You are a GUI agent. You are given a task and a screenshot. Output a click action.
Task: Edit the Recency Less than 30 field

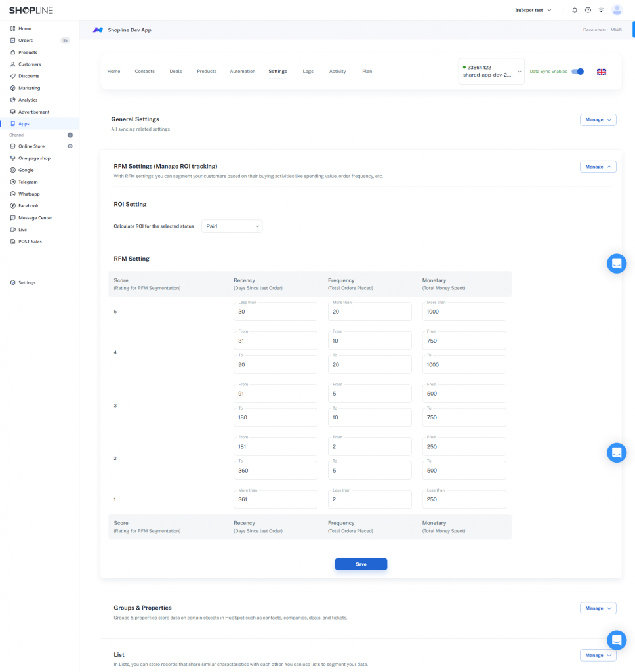coord(275,311)
